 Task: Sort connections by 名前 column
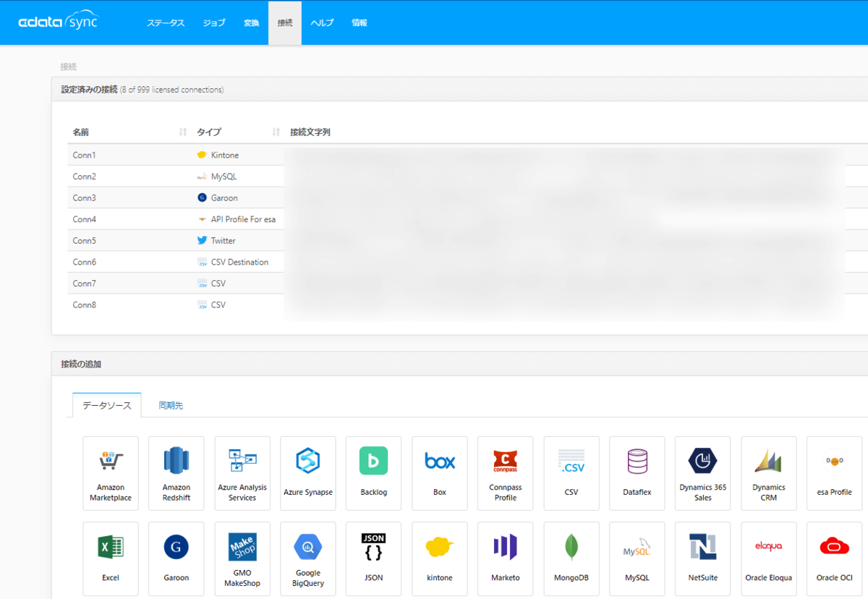point(129,132)
